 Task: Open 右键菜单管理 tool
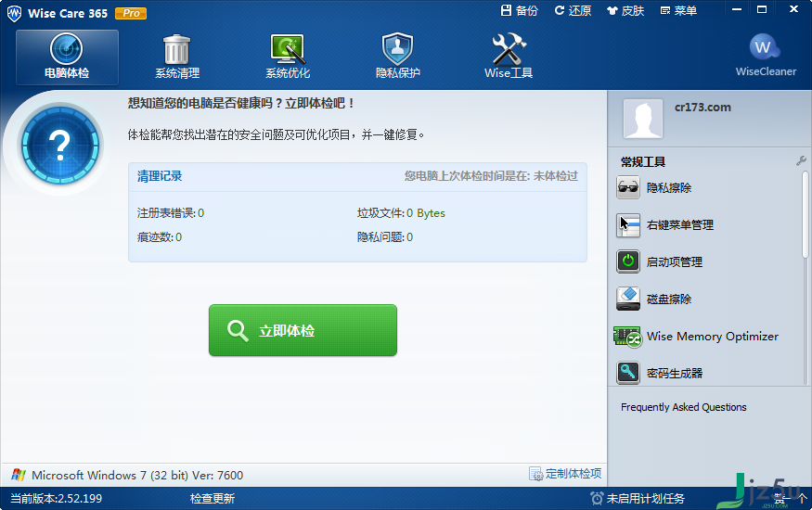point(665,225)
